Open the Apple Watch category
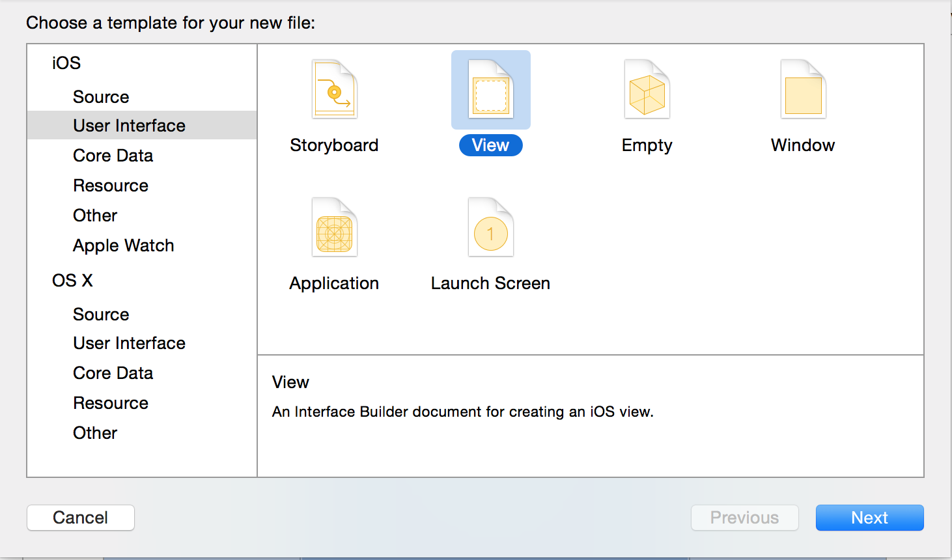The height and width of the screenshot is (560, 952). point(123,245)
